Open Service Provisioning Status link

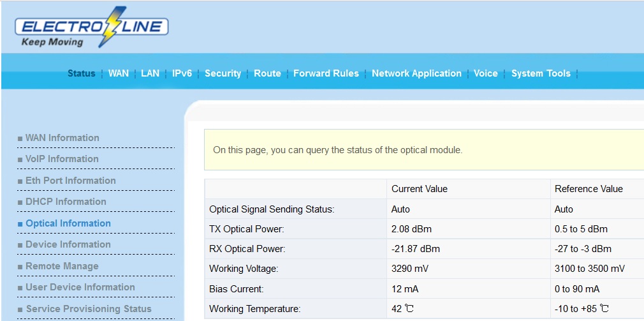coord(88,309)
